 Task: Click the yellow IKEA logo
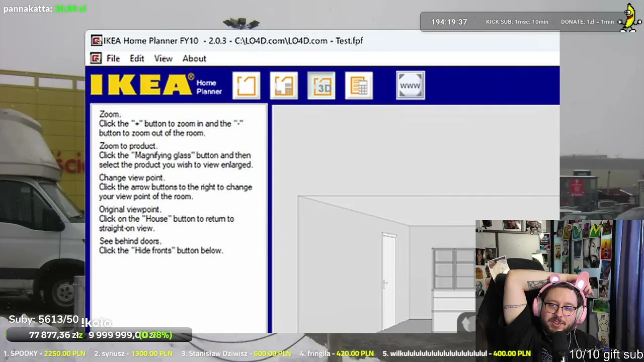tap(142, 84)
